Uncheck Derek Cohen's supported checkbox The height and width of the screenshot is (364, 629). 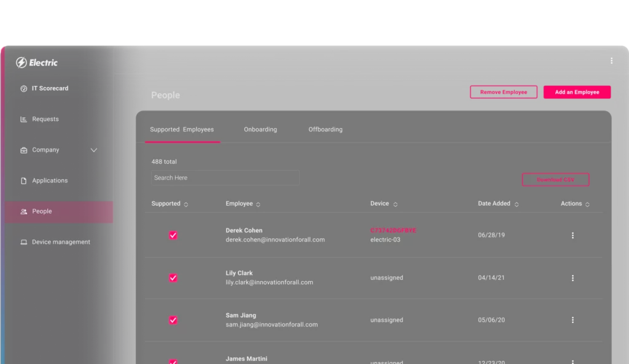point(173,235)
